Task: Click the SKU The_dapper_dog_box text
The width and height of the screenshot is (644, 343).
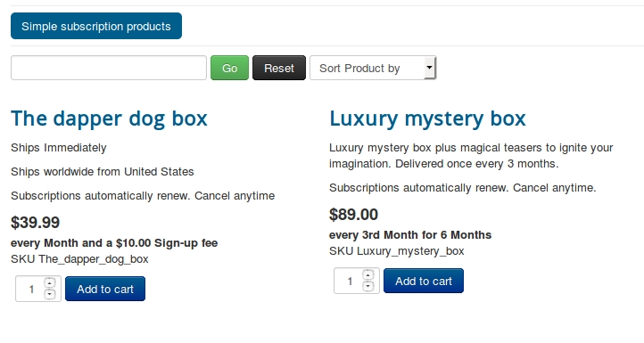Action: [79, 259]
